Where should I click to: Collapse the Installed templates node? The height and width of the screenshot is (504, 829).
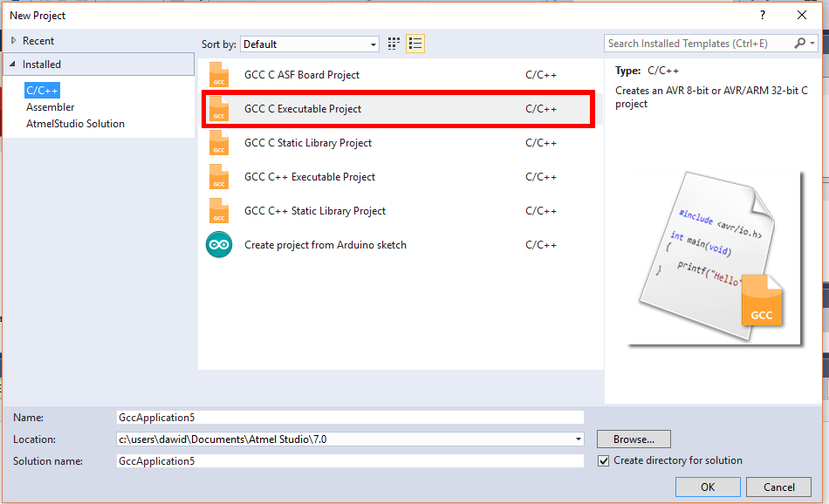[13, 64]
